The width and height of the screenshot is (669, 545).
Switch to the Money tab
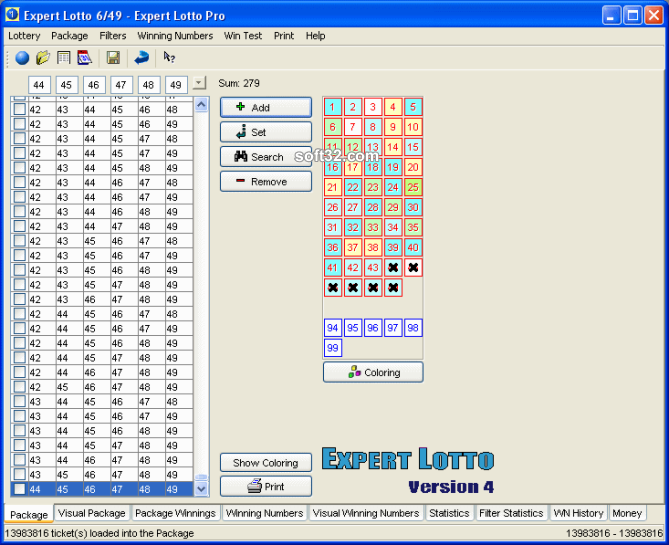[x=627, y=513]
